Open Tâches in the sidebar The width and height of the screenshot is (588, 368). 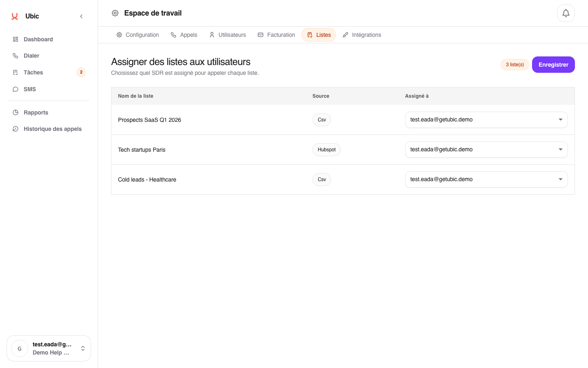[33, 72]
